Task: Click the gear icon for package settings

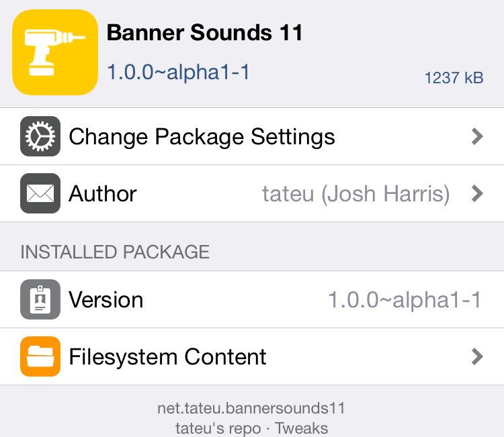Action: tap(40, 137)
